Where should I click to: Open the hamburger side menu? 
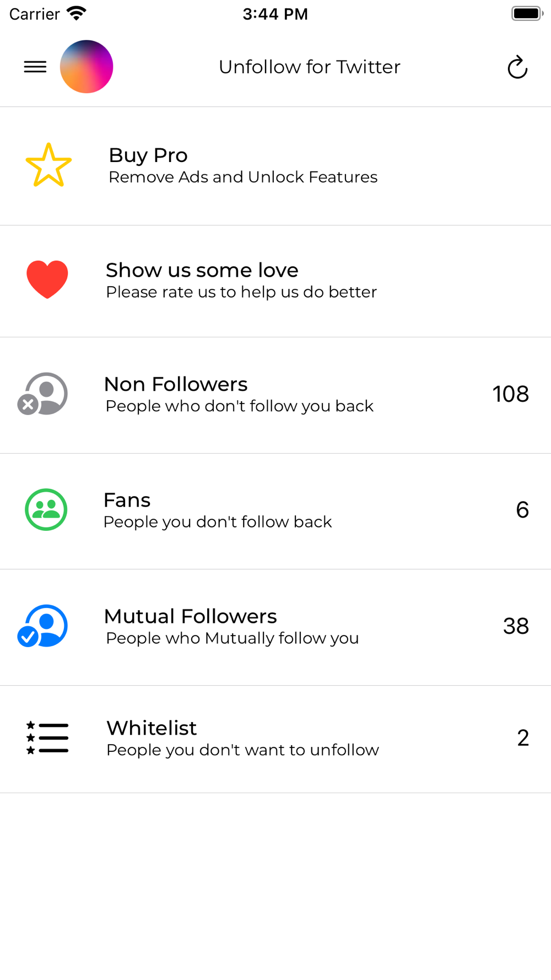pyautogui.click(x=35, y=67)
